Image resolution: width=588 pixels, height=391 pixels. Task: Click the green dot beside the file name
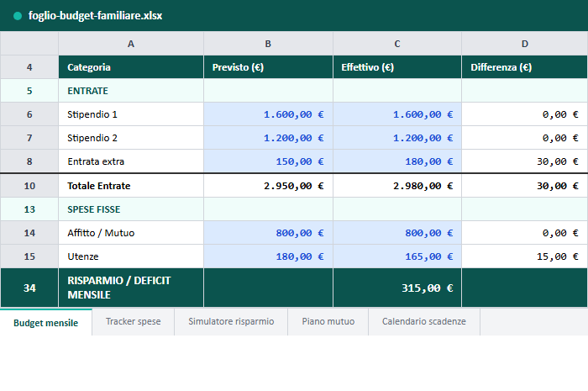[x=18, y=16]
